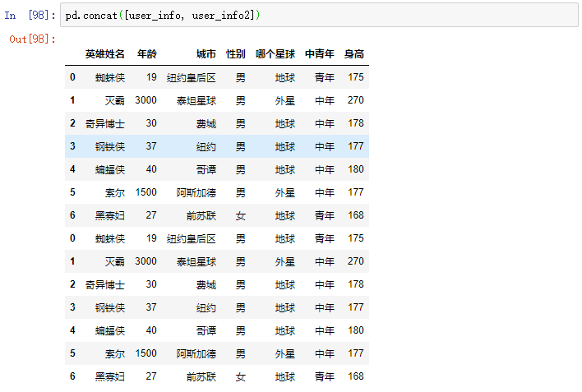This screenshot has height=392, width=582.
Task: Select the second occurrence of 奇异博士
Action: click(105, 284)
